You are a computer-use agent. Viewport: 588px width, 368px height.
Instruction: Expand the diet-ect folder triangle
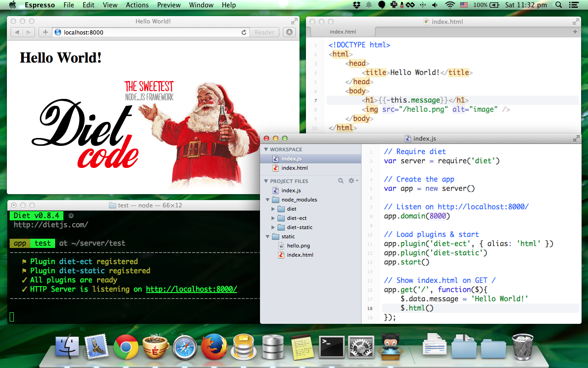[x=273, y=218]
